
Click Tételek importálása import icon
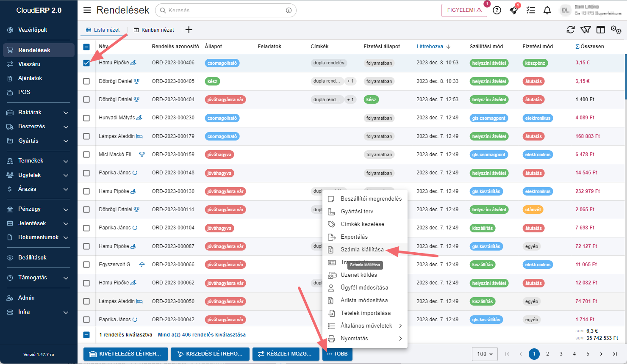coord(332,313)
